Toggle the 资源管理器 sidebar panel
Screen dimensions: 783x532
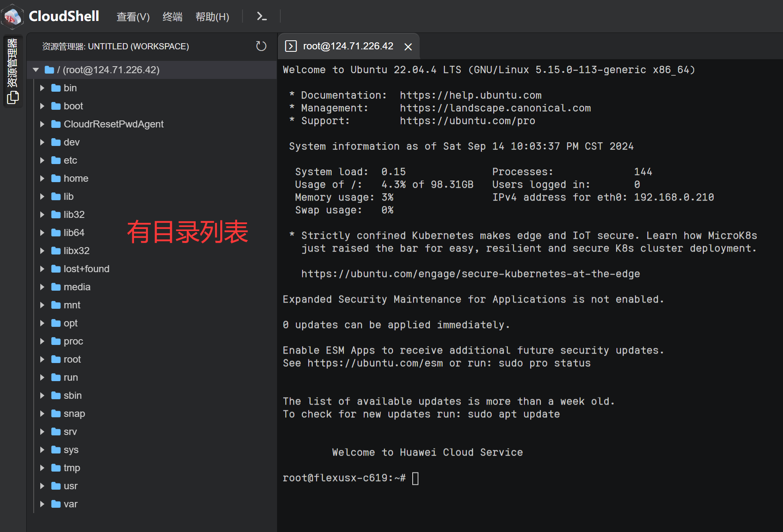13,71
